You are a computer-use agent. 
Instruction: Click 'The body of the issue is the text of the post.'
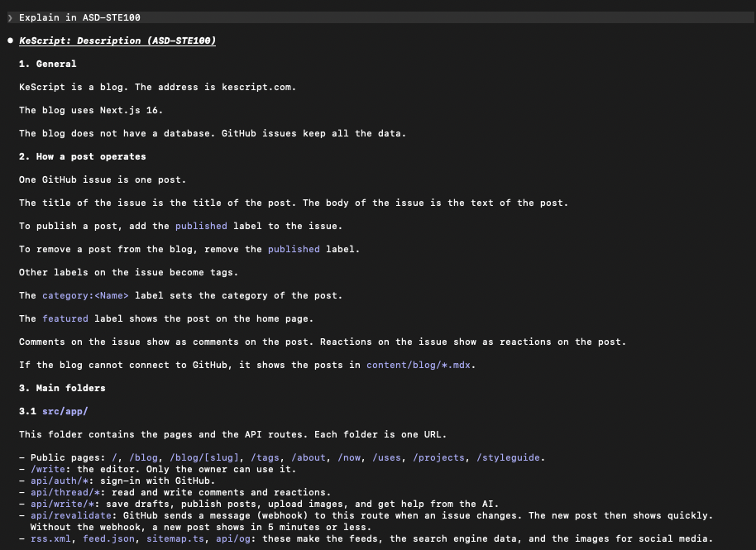[x=436, y=203]
